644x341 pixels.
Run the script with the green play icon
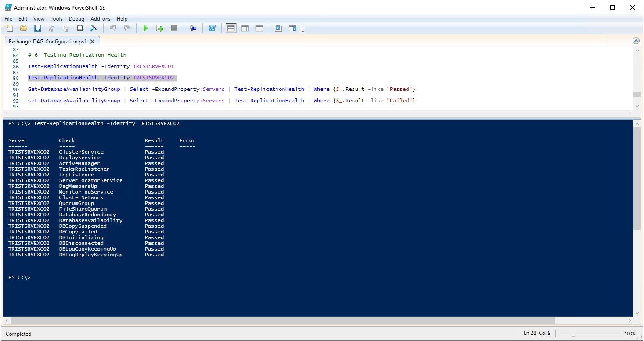(145, 28)
